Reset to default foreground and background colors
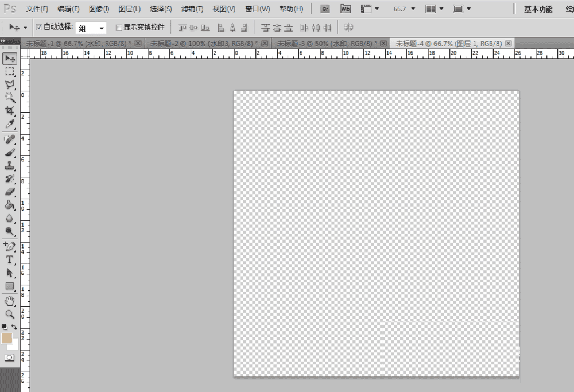Viewport: 574px width, 392px height. coord(5,327)
